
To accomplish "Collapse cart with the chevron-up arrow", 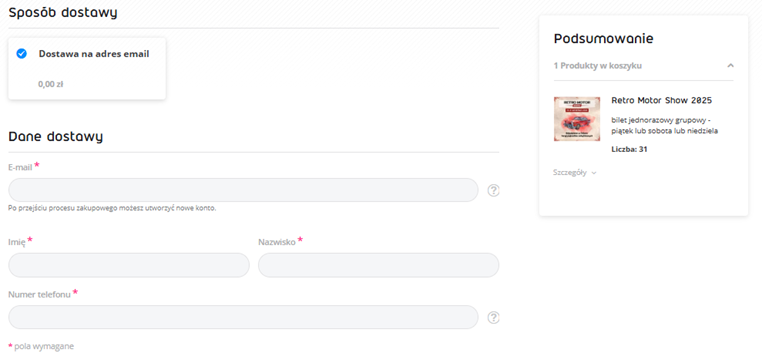I will (730, 66).
